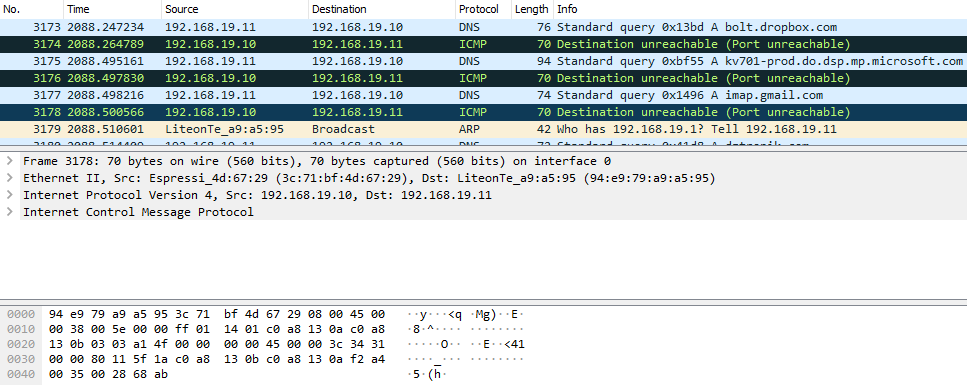Expand the Ethernet II tree node
This screenshot has width=967, height=385.
click(x=10, y=178)
